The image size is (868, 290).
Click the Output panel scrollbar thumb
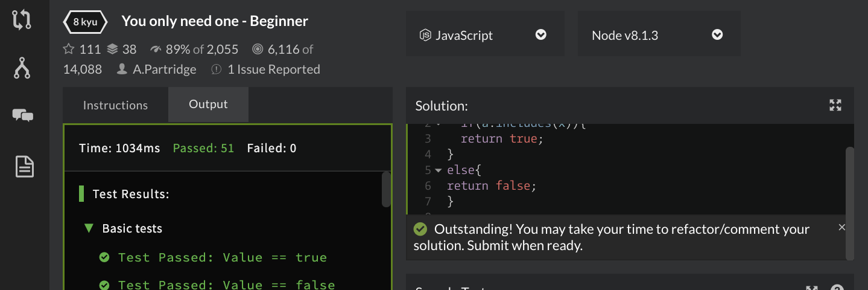point(386,189)
